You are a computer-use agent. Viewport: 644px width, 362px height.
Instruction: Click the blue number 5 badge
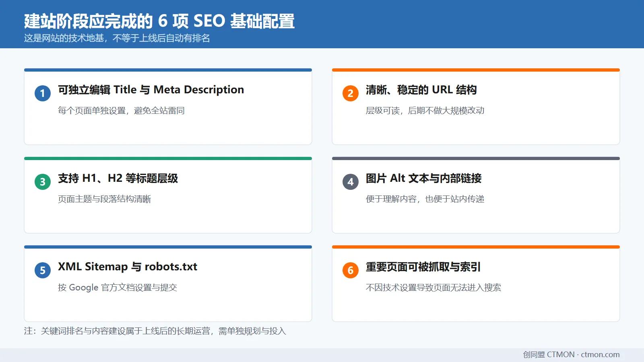click(43, 270)
